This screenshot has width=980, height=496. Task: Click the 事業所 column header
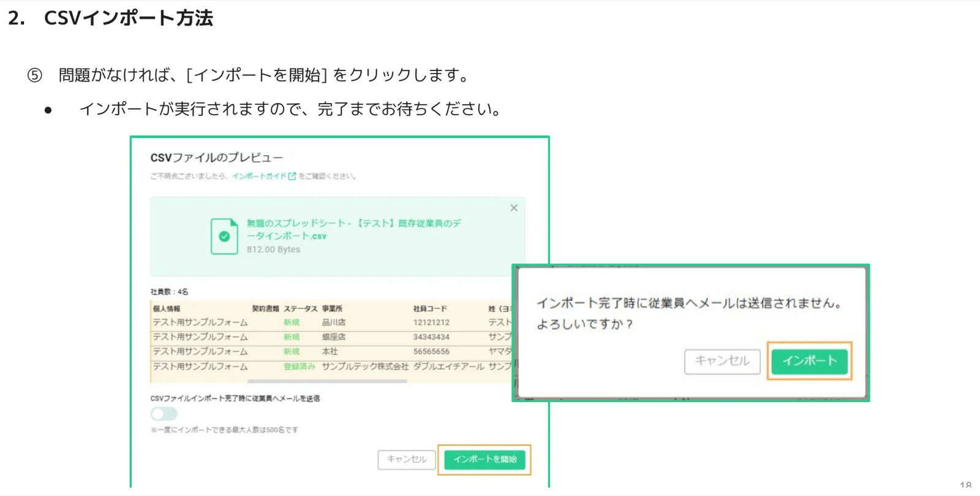click(x=332, y=308)
